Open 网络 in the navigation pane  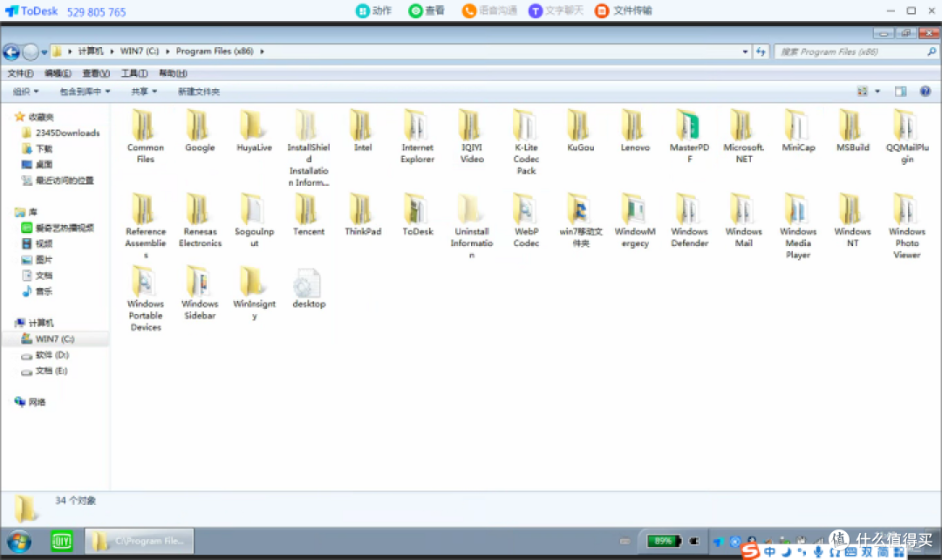pyautogui.click(x=30, y=402)
